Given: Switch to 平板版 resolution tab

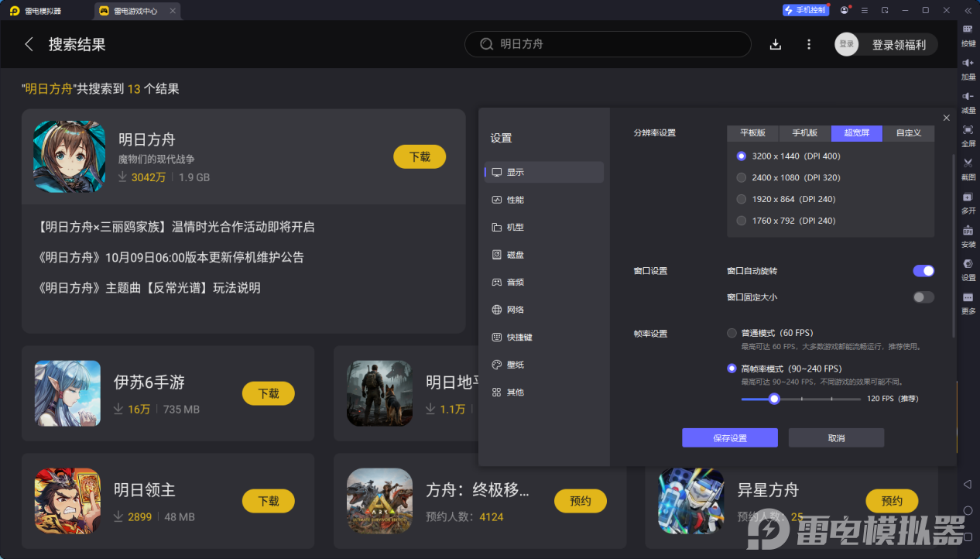Looking at the screenshot, I should click(x=753, y=133).
